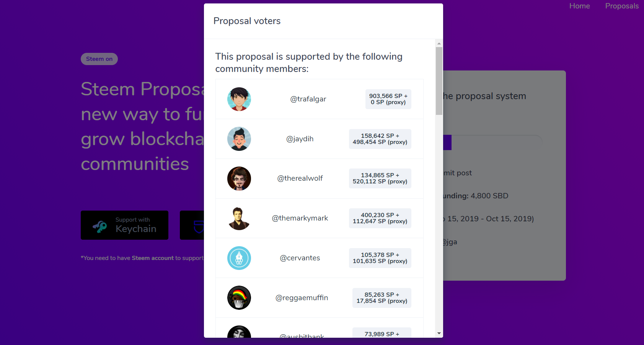Viewport: 644px width, 345px height.
Task: Click the Keychain key icon
Action: coord(100,226)
